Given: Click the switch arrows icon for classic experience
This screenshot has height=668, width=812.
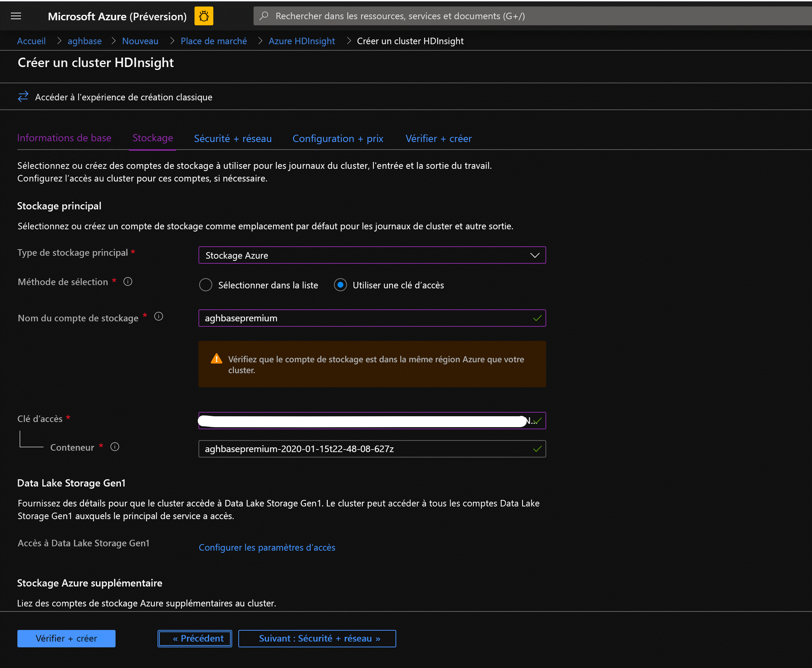Looking at the screenshot, I should click(23, 97).
